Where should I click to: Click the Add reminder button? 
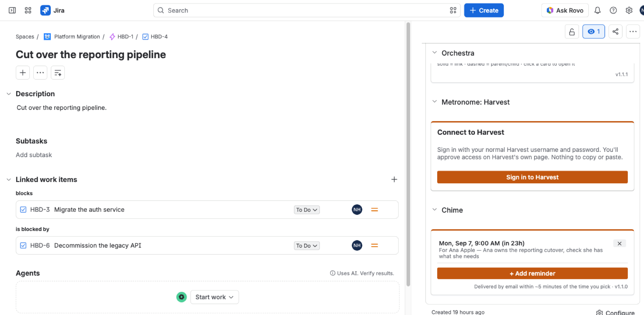(532, 273)
